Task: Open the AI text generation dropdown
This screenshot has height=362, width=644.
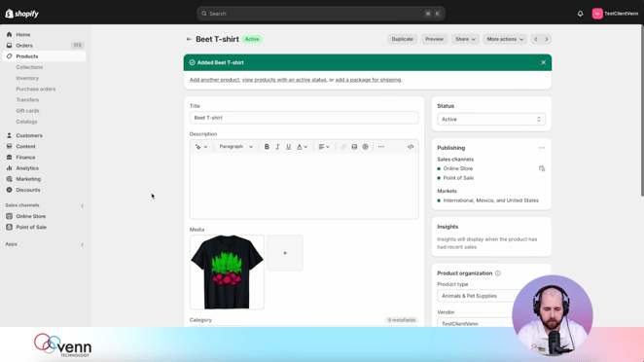Action: [x=201, y=147]
